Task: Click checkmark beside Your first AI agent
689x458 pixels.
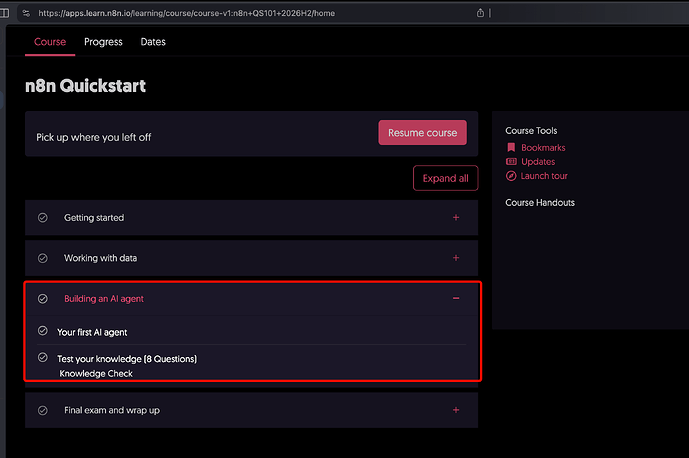Action: coord(43,331)
